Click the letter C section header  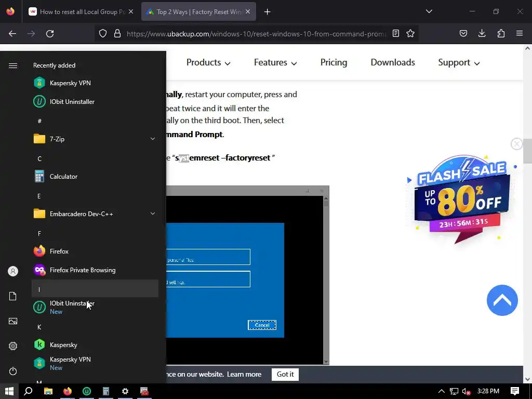pyautogui.click(x=95, y=158)
